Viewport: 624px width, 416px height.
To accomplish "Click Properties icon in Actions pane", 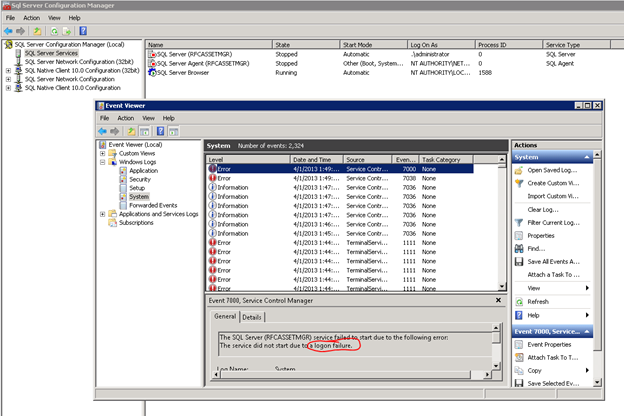I will pyautogui.click(x=519, y=236).
